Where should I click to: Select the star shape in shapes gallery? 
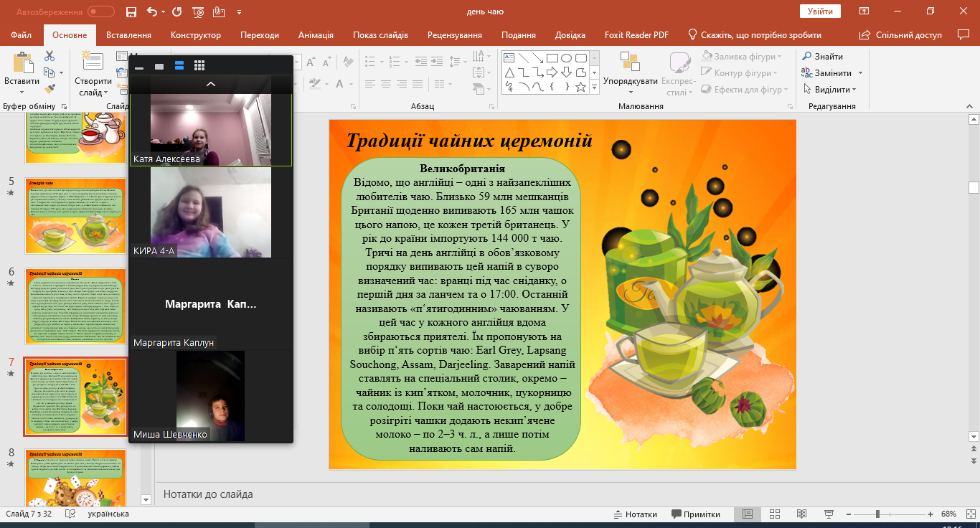click(x=580, y=87)
